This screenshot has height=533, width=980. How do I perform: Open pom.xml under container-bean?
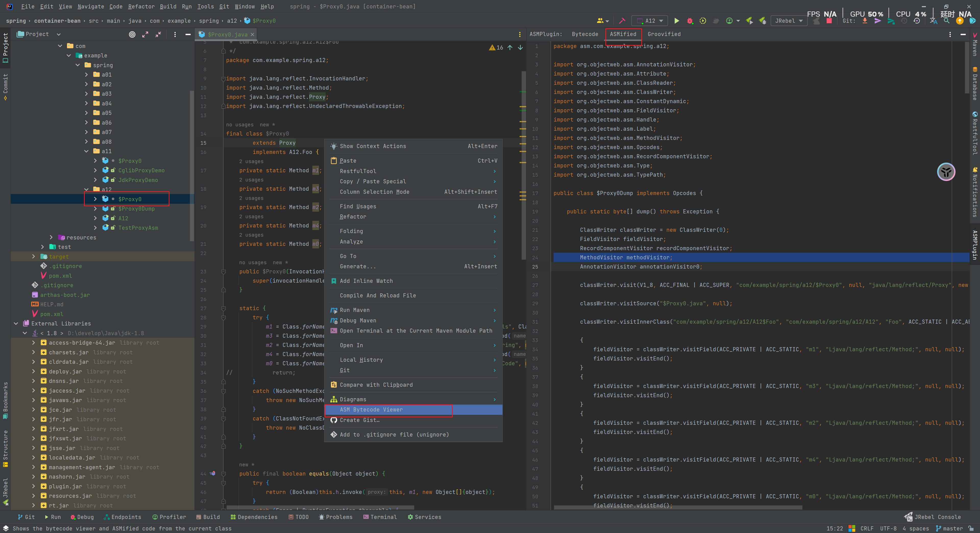tap(60, 276)
